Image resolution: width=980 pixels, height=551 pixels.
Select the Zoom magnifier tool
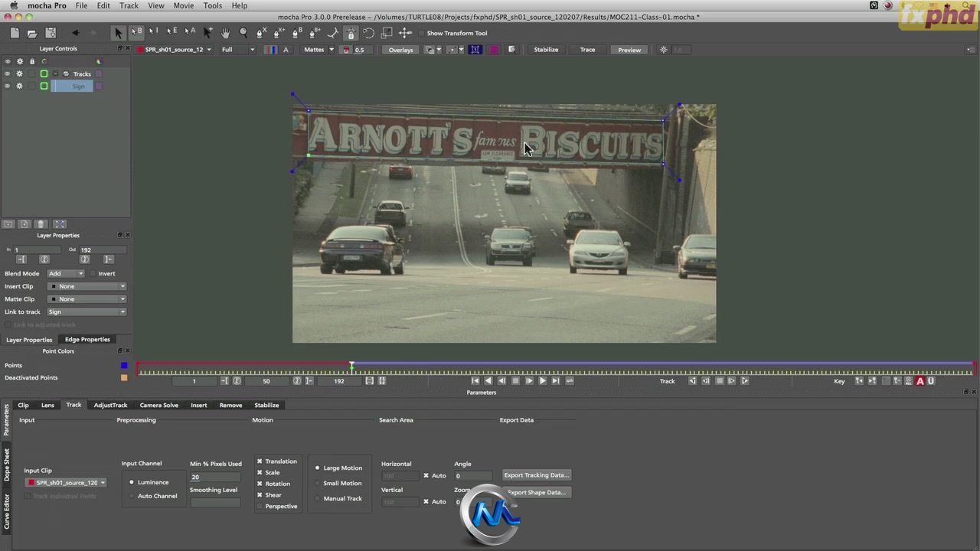[x=243, y=33]
